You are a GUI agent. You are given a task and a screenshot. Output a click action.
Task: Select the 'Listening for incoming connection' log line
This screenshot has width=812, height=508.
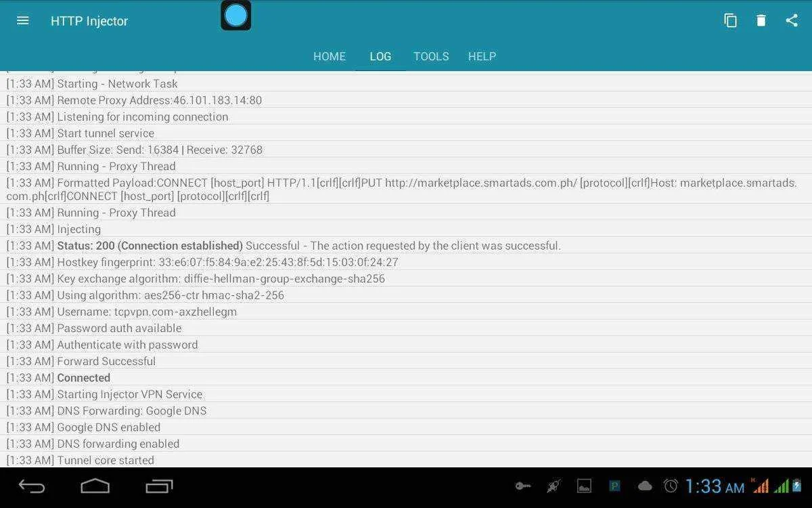tap(406, 117)
